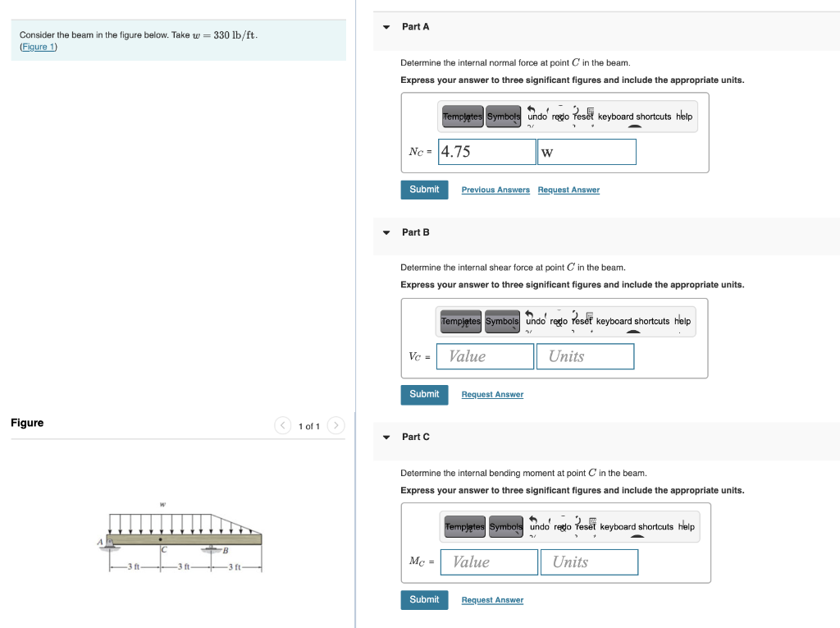Image resolution: width=840 pixels, height=628 pixels.
Task: Focus the Mc Units input field
Action: pyautogui.click(x=589, y=562)
